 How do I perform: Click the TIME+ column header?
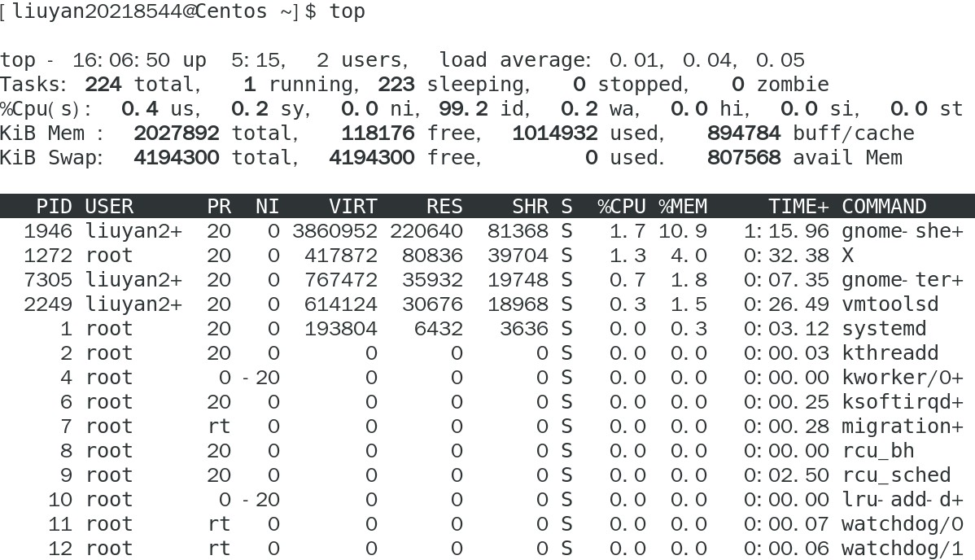pyautogui.click(x=798, y=207)
